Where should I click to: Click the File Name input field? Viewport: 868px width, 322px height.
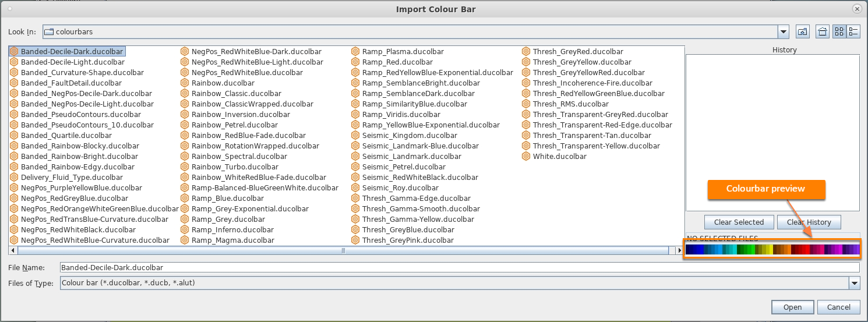tap(460, 268)
